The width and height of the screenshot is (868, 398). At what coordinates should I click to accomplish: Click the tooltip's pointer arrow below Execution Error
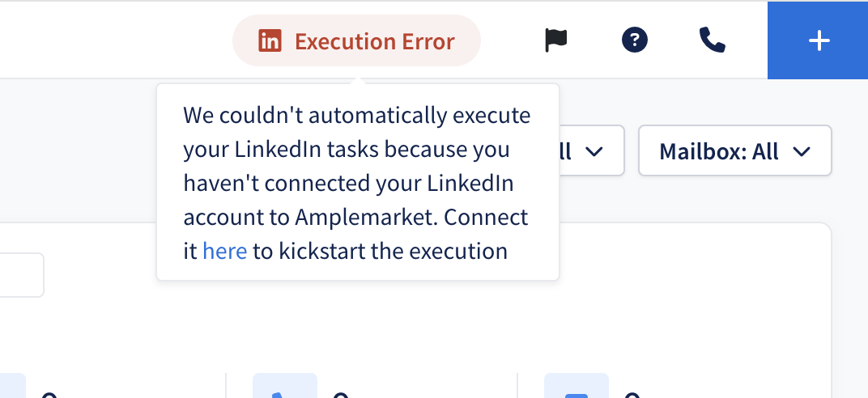pos(358,81)
